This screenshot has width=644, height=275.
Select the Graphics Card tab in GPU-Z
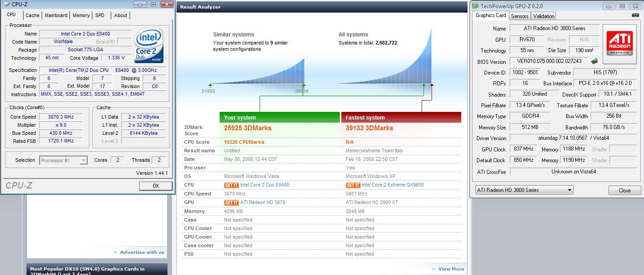[x=490, y=15]
